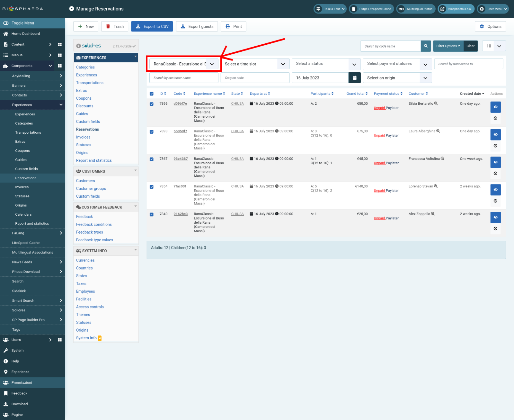Open the calendar date picker icon
Viewport: 514px width, 420px height.
pos(354,78)
